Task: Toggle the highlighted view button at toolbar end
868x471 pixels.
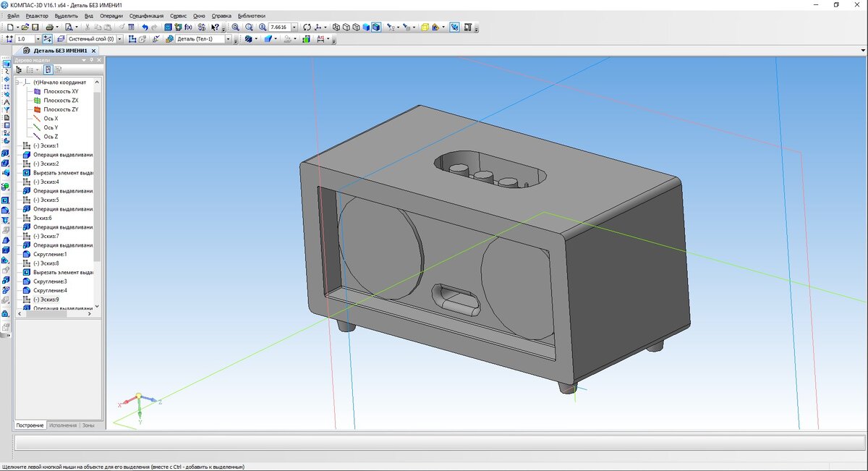Action: (x=454, y=27)
